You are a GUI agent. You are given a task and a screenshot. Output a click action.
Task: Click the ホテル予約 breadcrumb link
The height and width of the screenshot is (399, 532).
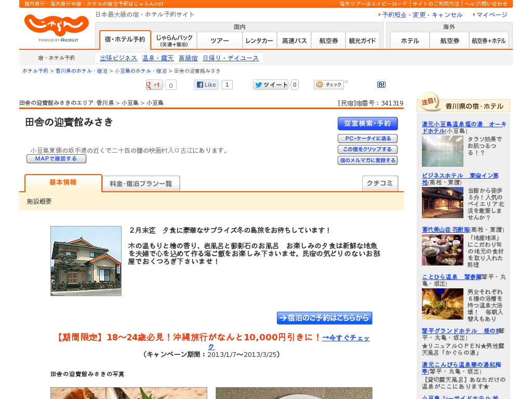coord(35,71)
